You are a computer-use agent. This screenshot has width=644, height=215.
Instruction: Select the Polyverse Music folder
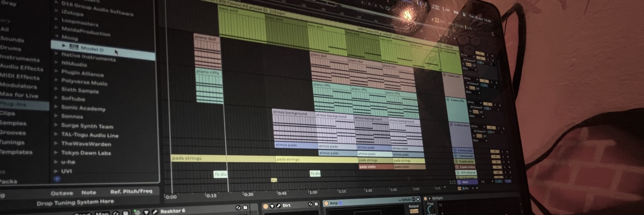(x=84, y=82)
